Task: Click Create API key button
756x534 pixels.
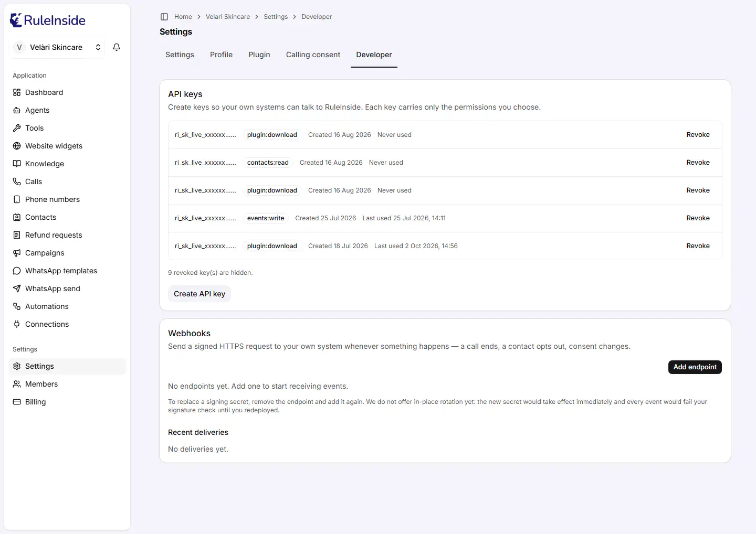Action: (x=199, y=294)
